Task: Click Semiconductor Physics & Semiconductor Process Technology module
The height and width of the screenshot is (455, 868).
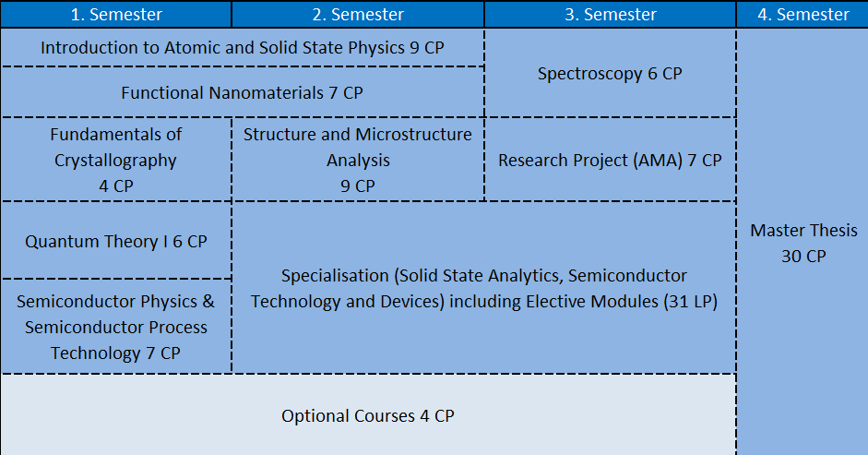Action: pos(115,327)
